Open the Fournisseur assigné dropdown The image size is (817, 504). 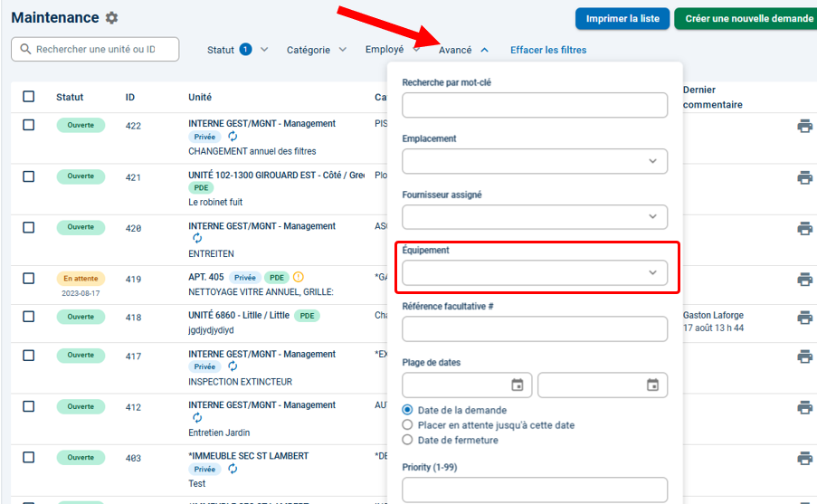[x=535, y=217]
